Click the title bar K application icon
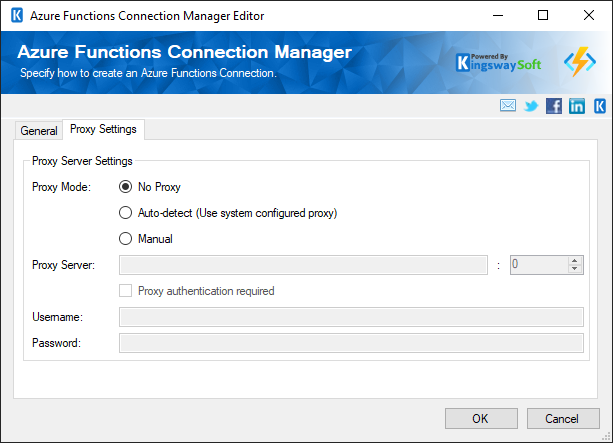This screenshot has height=443, width=613. point(17,16)
